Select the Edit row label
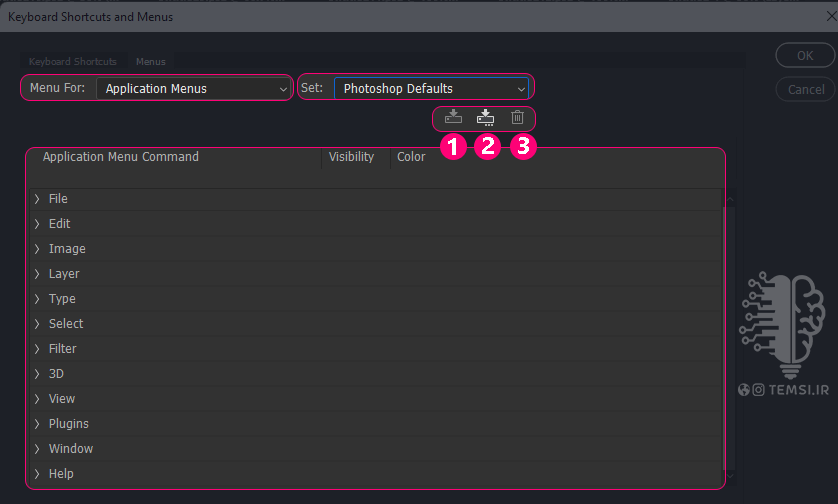 [59, 224]
